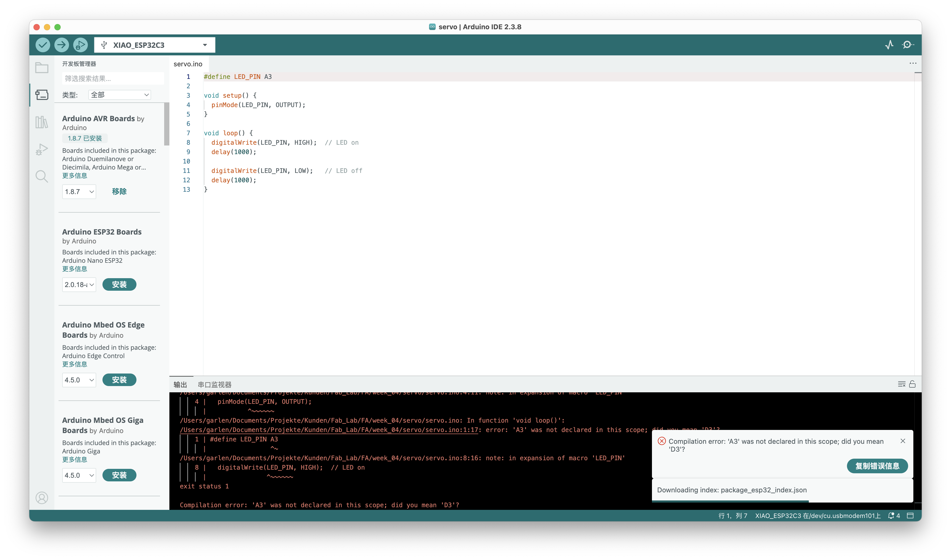Viewport: 951px width, 560px height.
Task: Click the final 'Compilation error' console line
Action: pos(319,505)
